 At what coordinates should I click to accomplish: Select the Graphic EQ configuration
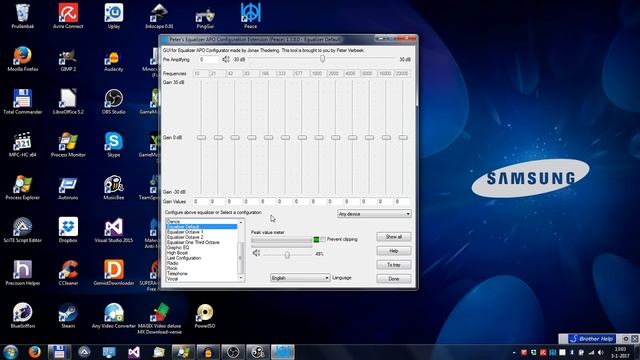(x=178, y=248)
